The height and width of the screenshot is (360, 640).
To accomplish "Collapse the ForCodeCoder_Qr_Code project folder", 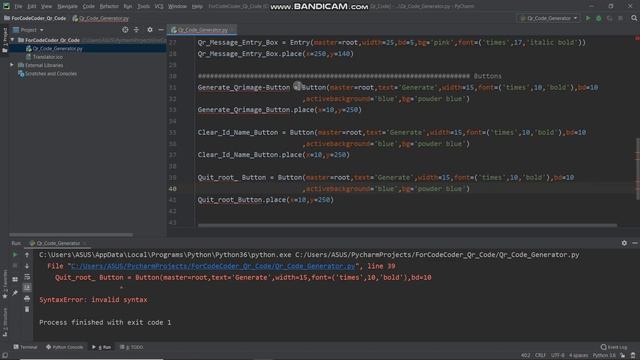I will pyautogui.click(x=13, y=40).
